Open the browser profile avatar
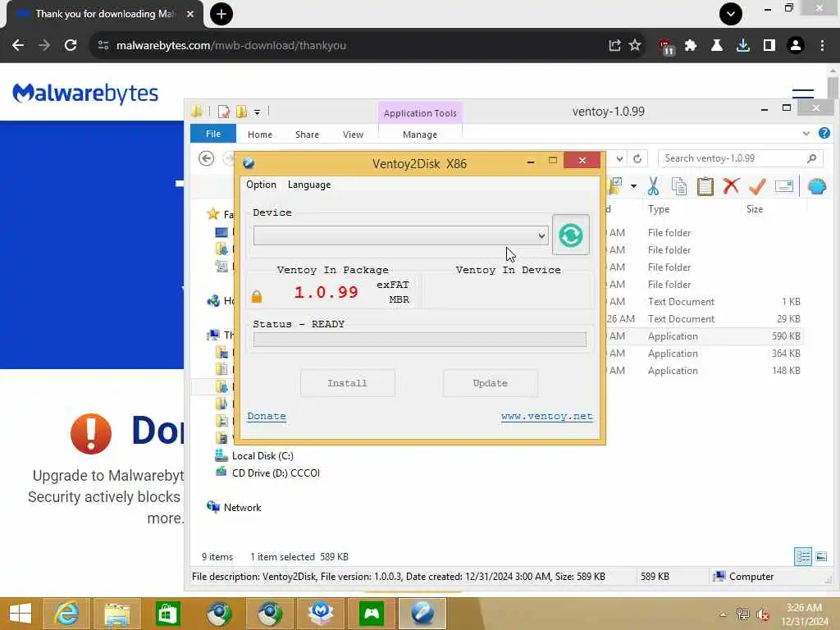840x630 pixels. click(x=796, y=46)
